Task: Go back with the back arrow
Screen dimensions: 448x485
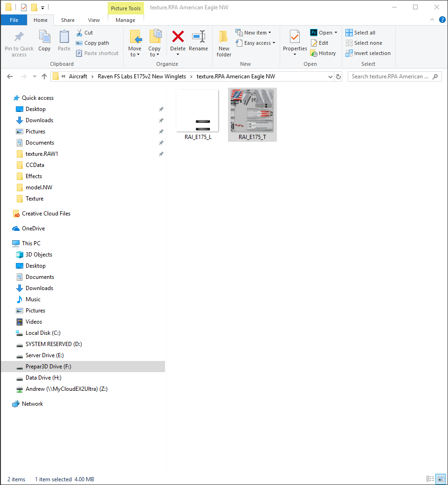Action: coord(10,76)
